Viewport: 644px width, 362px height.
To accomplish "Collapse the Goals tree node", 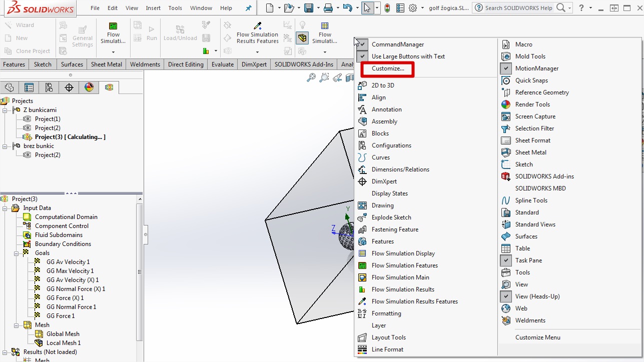I will click(x=17, y=253).
